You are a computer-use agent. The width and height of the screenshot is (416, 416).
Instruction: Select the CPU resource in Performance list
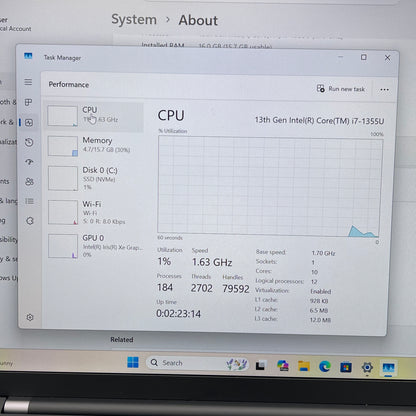pos(95,116)
